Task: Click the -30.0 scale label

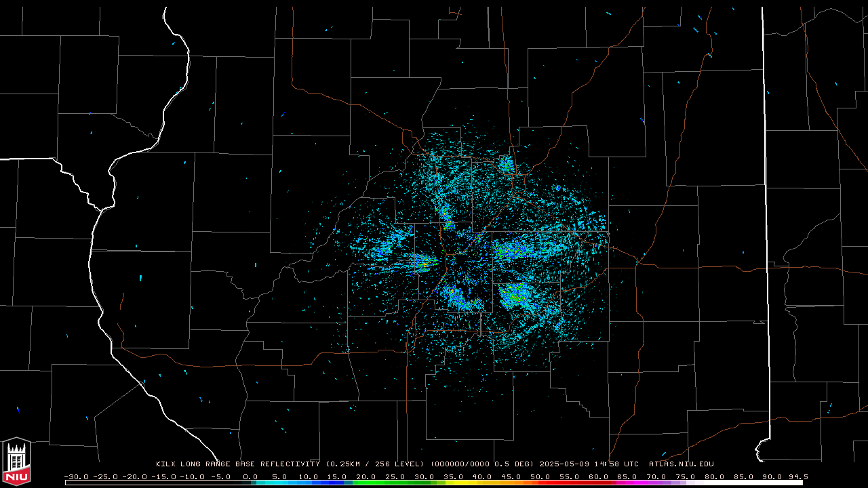Action: click(77, 476)
